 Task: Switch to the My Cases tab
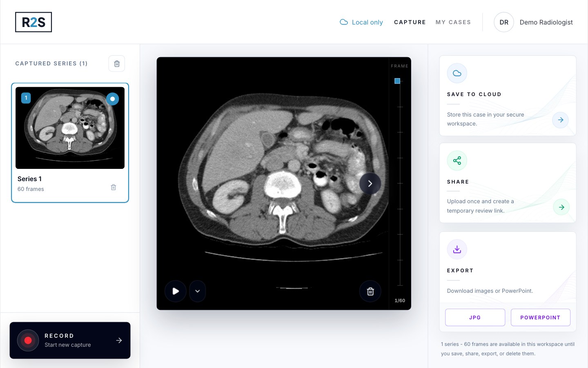tap(453, 22)
